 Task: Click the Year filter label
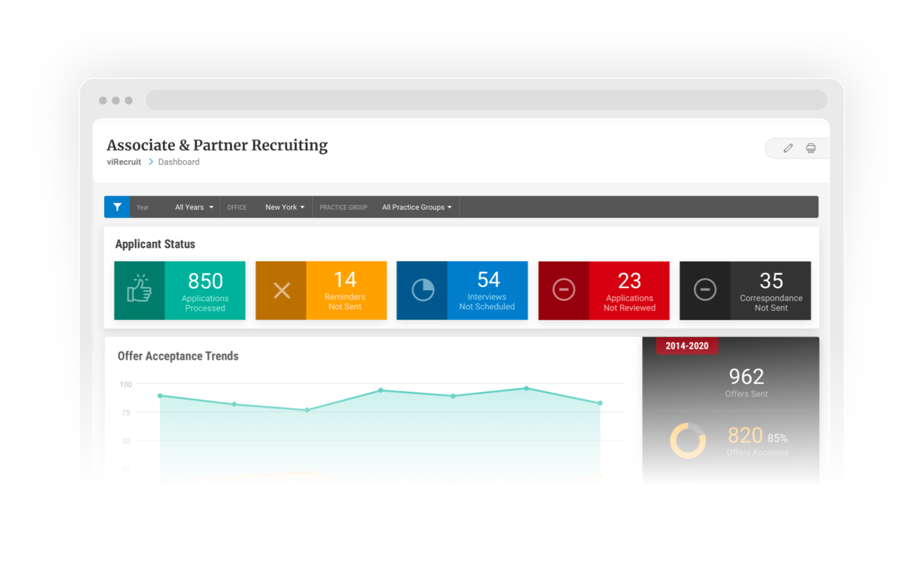143,208
